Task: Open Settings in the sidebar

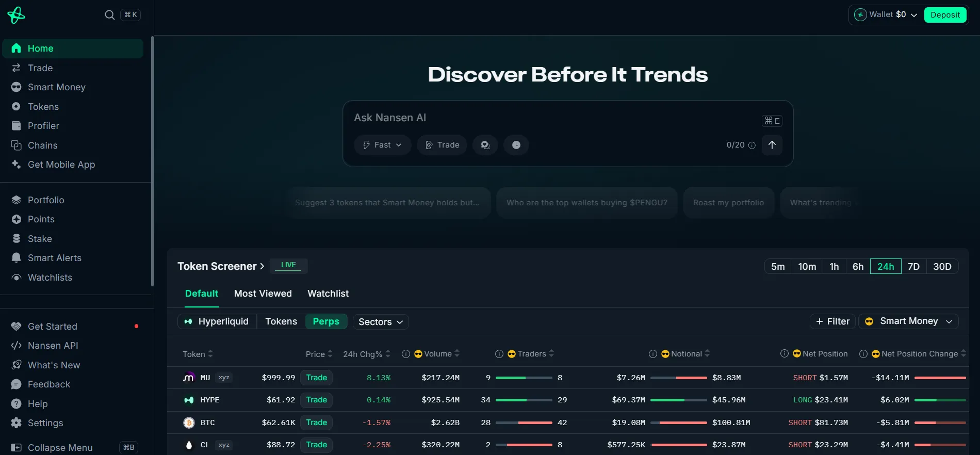Action: (x=72, y=423)
